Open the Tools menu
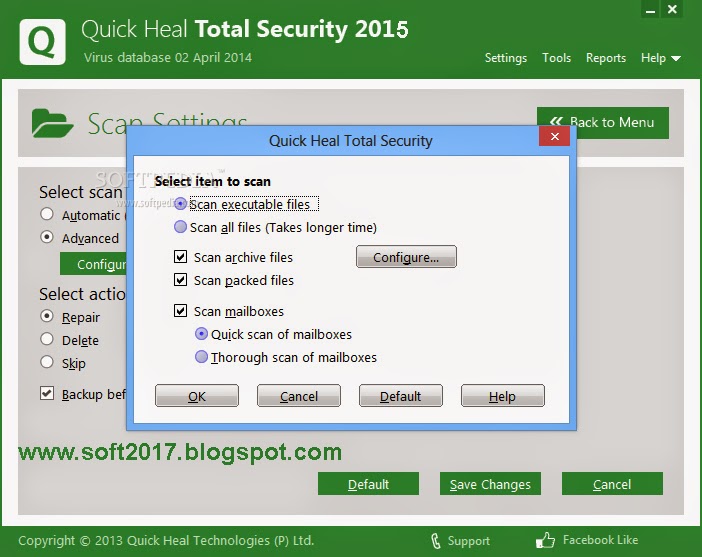 [556, 58]
